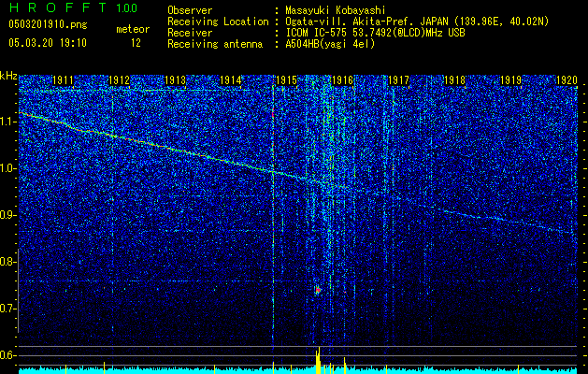Click the 0.8 kHz axis label
The height and width of the screenshot is (374, 588).
point(7,262)
